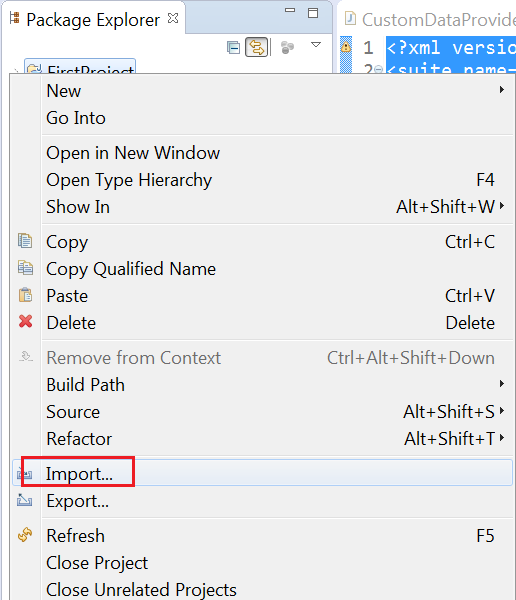The width and height of the screenshot is (516, 600).
Task: Select Open in New Window
Action: coord(262,153)
